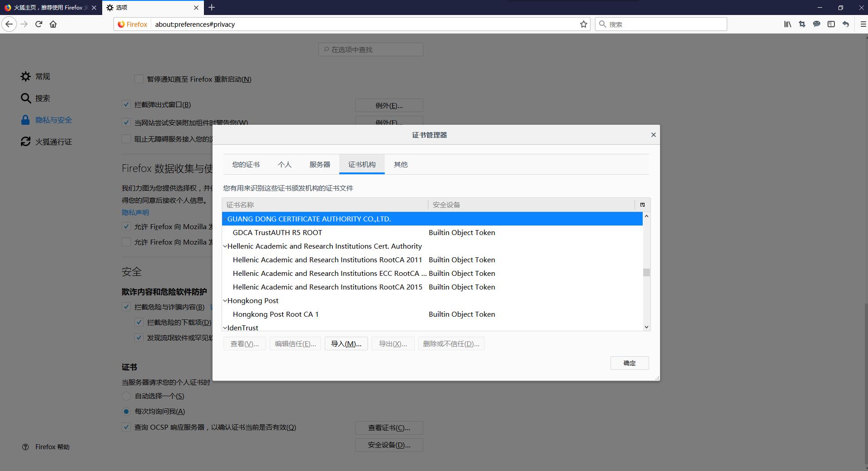Uncheck 拦截危险与诈骗内容
This screenshot has height=471, width=868.
click(126, 307)
